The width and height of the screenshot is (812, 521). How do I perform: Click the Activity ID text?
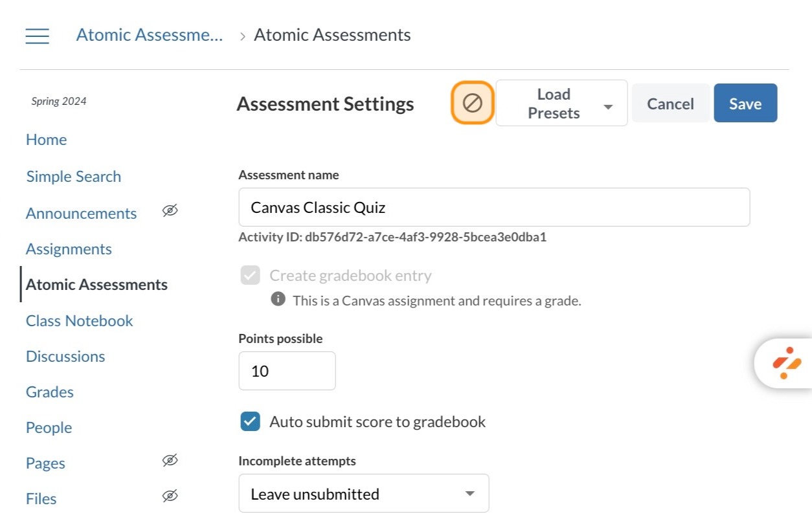(392, 237)
